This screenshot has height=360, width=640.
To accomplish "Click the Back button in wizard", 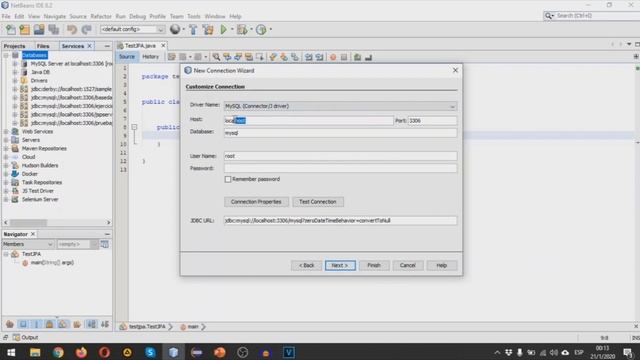I will [307, 265].
